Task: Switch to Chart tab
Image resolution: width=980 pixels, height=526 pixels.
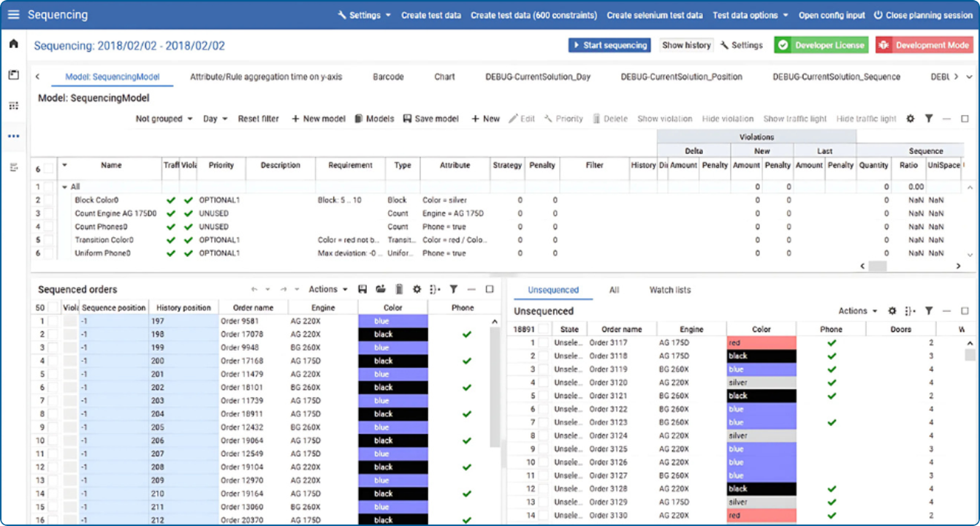Action: point(445,76)
